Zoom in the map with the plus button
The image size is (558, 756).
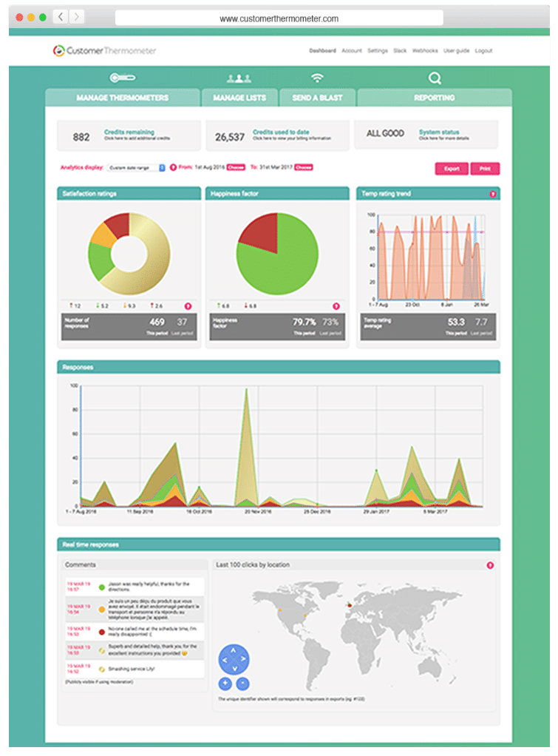(225, 684)
